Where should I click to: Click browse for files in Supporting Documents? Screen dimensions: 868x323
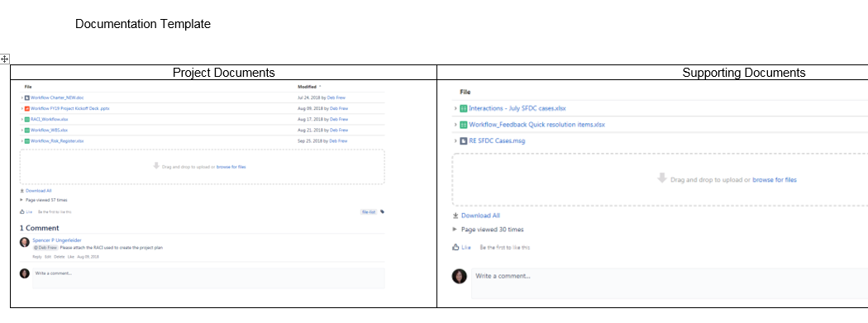coord(775,180)
